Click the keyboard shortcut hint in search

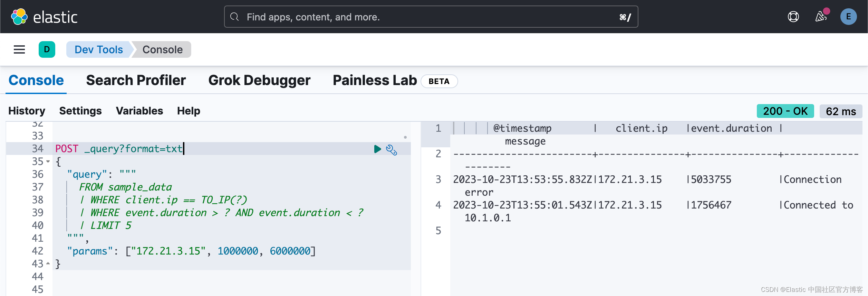click(625, 17)
